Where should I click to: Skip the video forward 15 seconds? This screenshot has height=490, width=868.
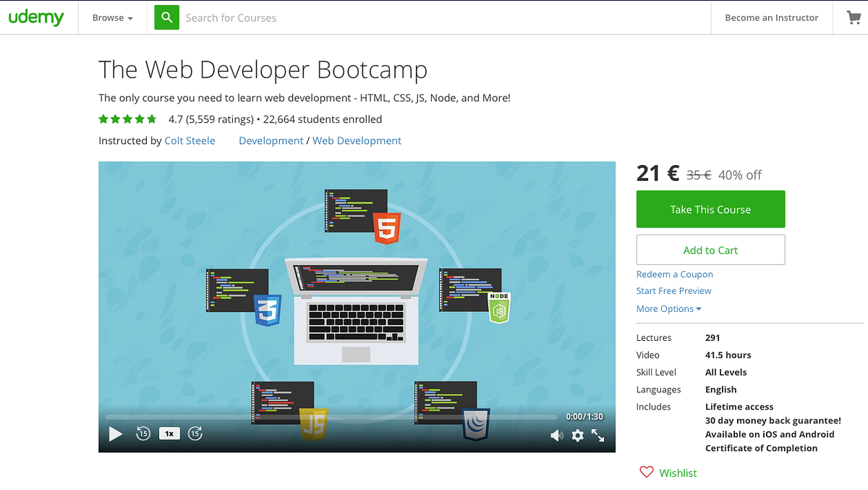(x=195, y=434)
